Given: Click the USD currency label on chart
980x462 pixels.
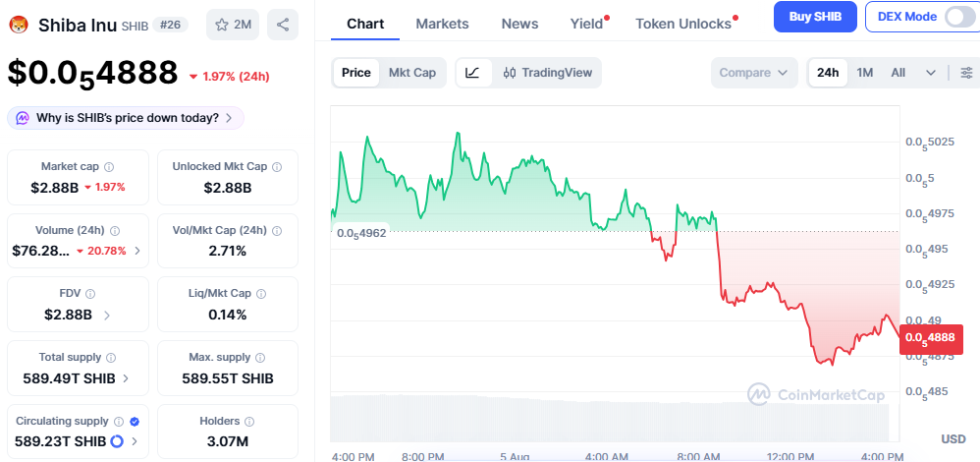Looking at the screenshot, I should pyautogui.click(x=953, y=439).
